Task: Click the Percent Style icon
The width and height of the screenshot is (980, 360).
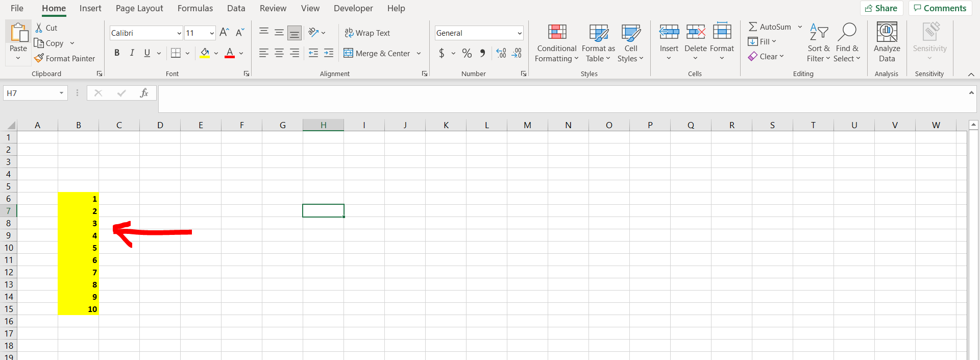Action: 467,53
